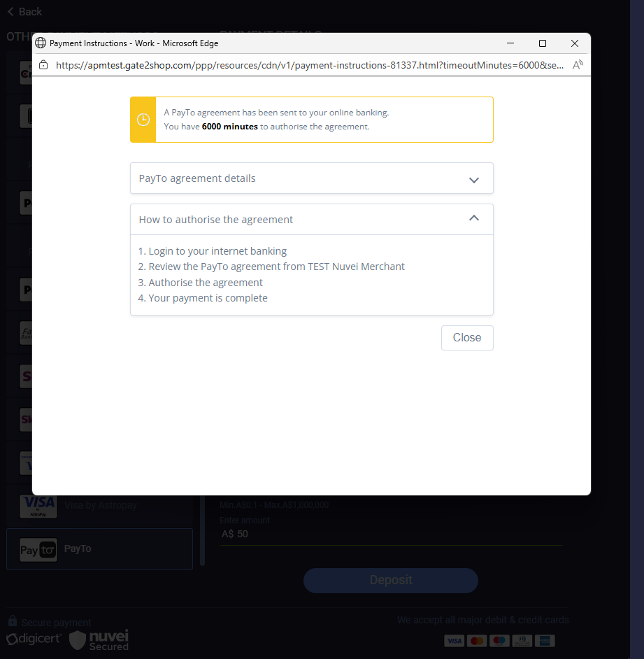Click the DigiCert security badge
Viewport: 644px width, 659px height.
point(34,639)
